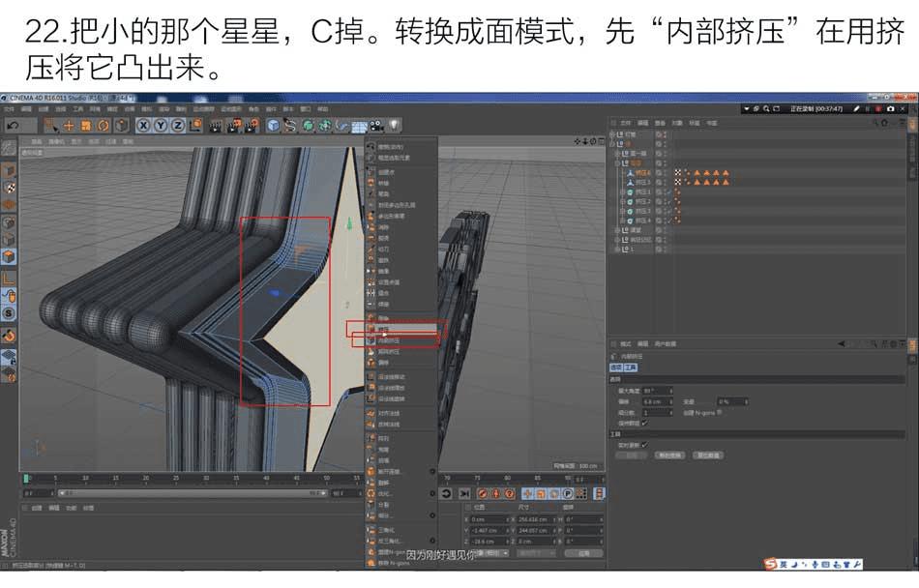The image size is (919, 588).
Task: Open the cube primitive object icon
Action: (273, 126)
